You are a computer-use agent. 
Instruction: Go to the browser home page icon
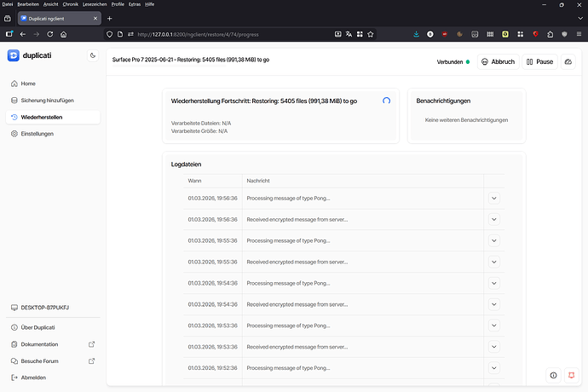click(63, 34)
